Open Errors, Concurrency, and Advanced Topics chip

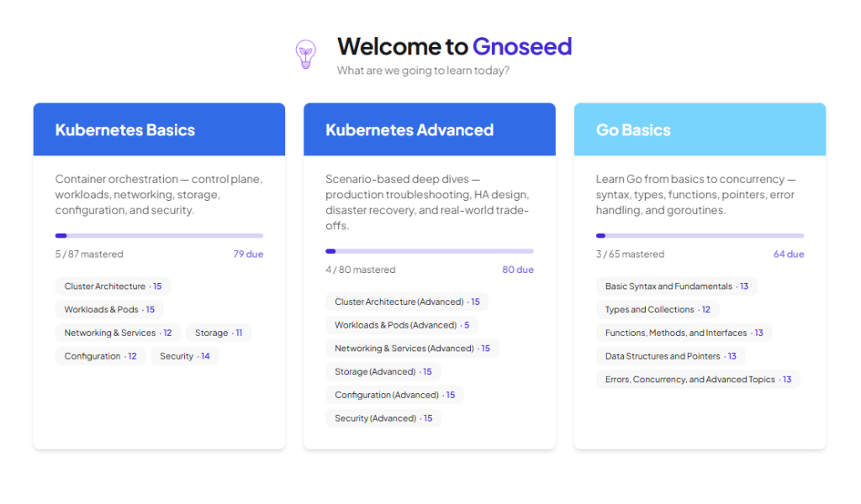[x=698, y=380]
